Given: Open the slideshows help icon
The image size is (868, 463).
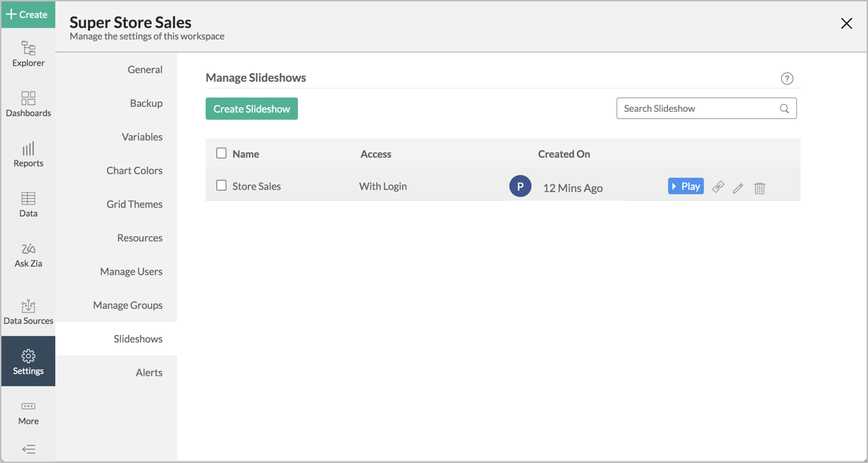Looking at the screenshot, I should click(x=787, y=78).
